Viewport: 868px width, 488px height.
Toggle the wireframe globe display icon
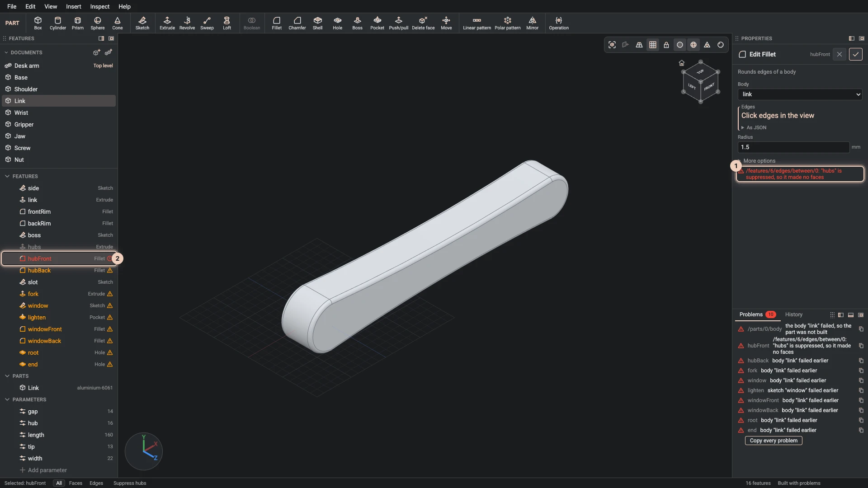(693, 45)
